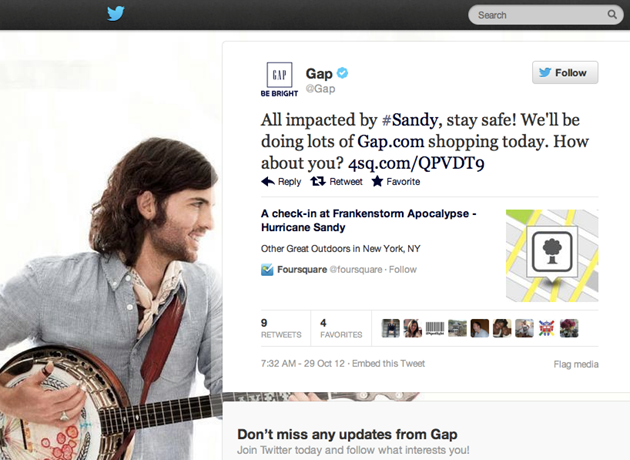Click the Flag media link
This screenshot has height=460, width=630.
click(576, 364)
